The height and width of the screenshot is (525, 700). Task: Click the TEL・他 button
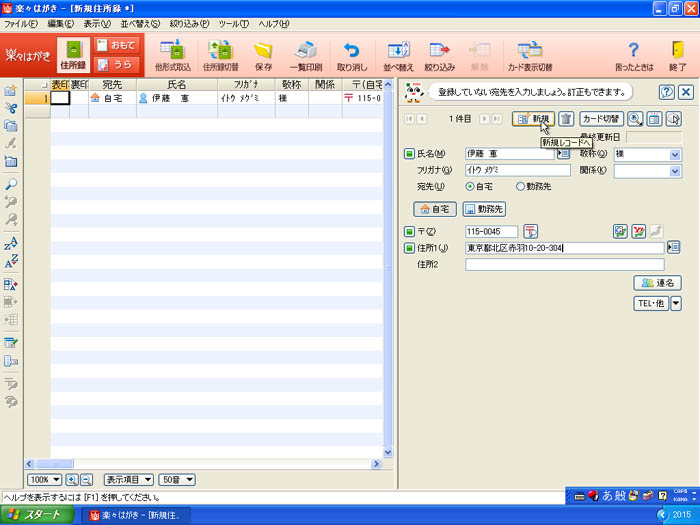point(651,304)
